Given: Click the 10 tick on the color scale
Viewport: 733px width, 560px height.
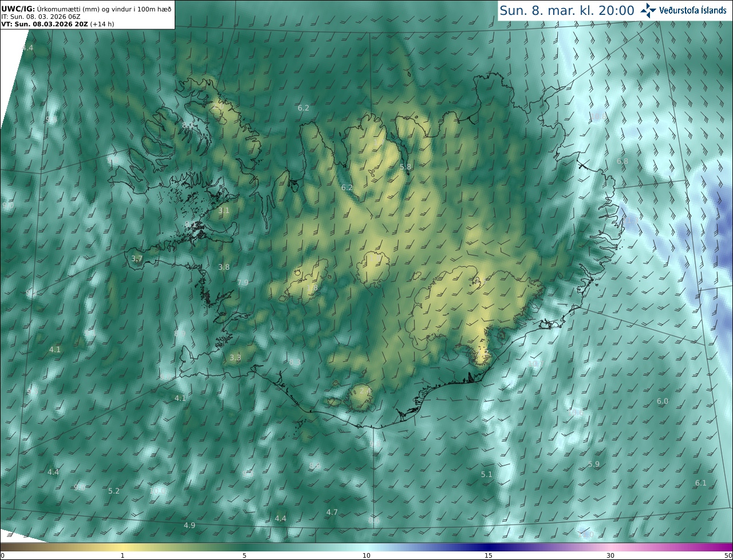Looking at the screenshot, I should pos(366,555).
